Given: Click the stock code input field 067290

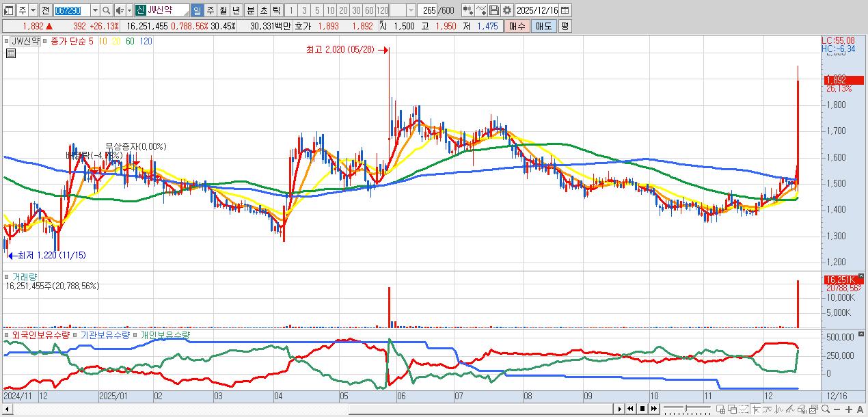Looking at the screenshot, I should [x=72, y=10].
